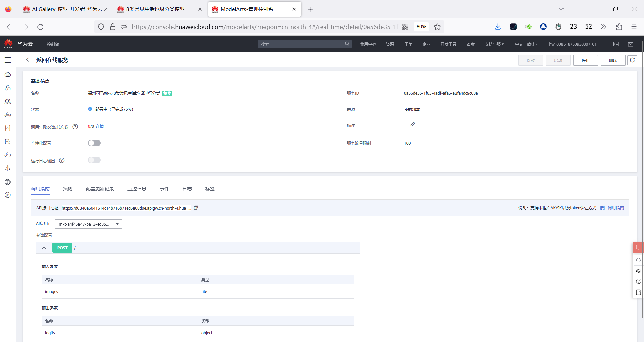Open the Firefox application menu
The width and height of the screenshot is (644, 342).
634,27
